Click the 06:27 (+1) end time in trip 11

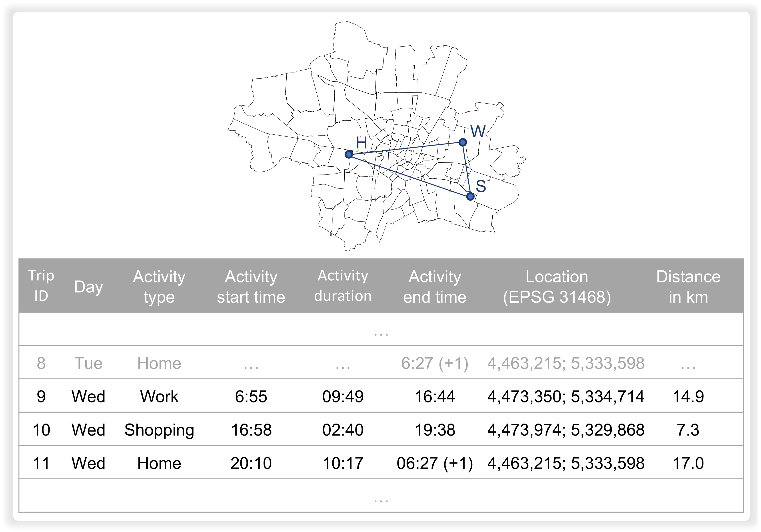click(x=435, y=463)
